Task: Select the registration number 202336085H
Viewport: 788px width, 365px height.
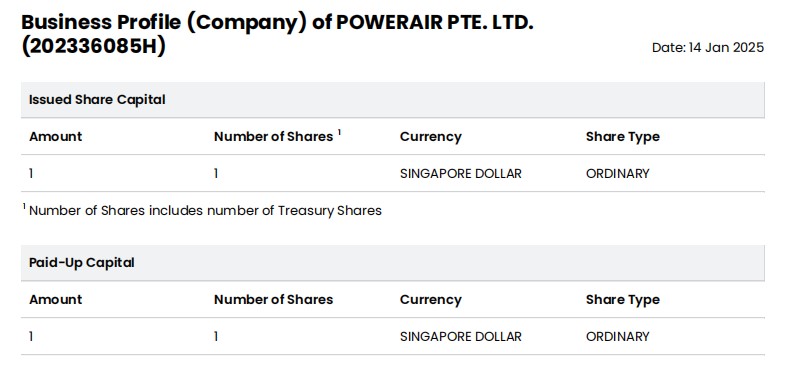Action: [93, 46]
